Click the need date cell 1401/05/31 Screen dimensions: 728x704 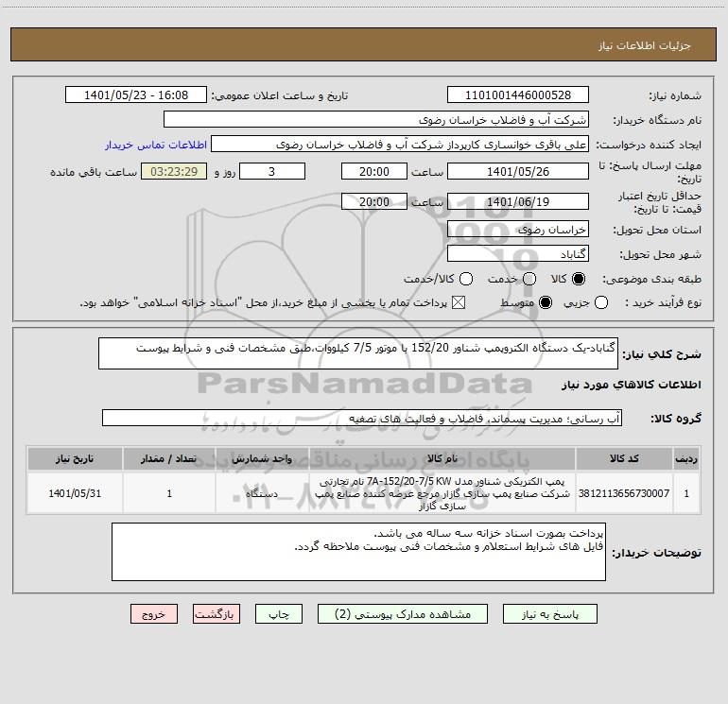click(x=75, y=493)
